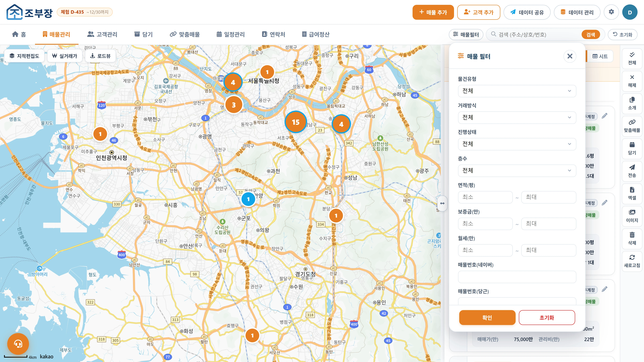This screenshot has height=362, width=644.
Task: Toggle 실거래가 map overlay
Action: pyautogui.click(x=65, y=56)
